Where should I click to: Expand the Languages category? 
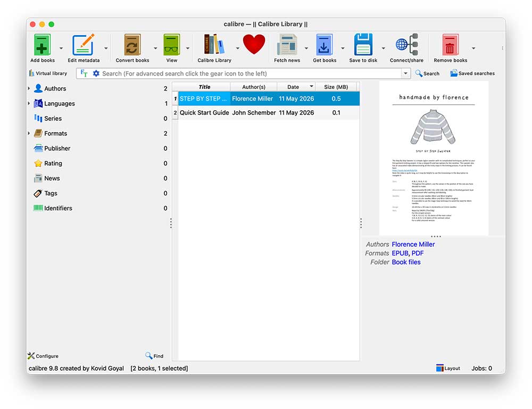click(29, 103)
